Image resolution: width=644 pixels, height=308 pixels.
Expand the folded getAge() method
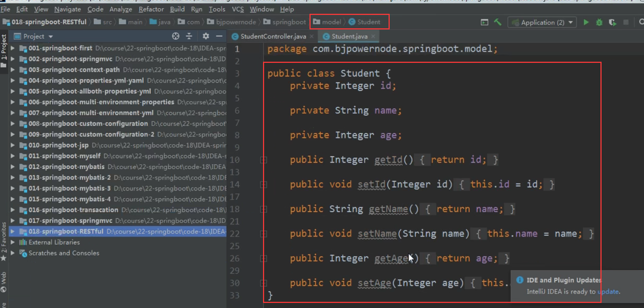(263, 259)
